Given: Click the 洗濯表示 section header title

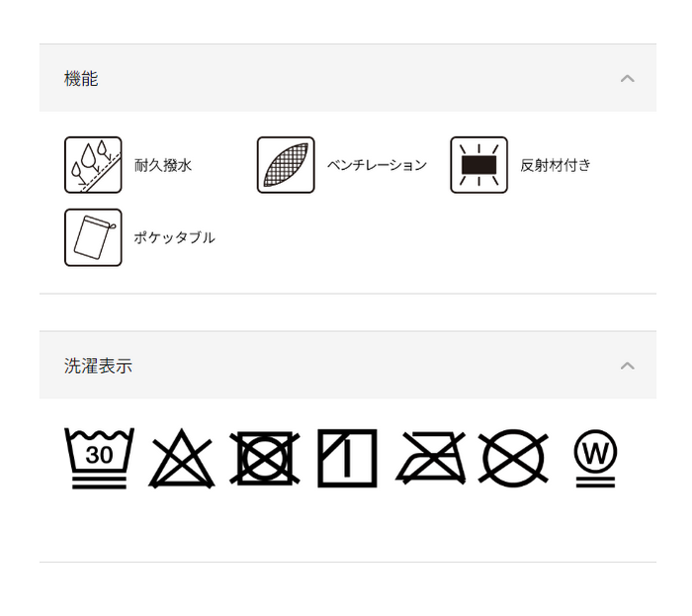Looking at the screenshot, I should click(x=98, y=366).
